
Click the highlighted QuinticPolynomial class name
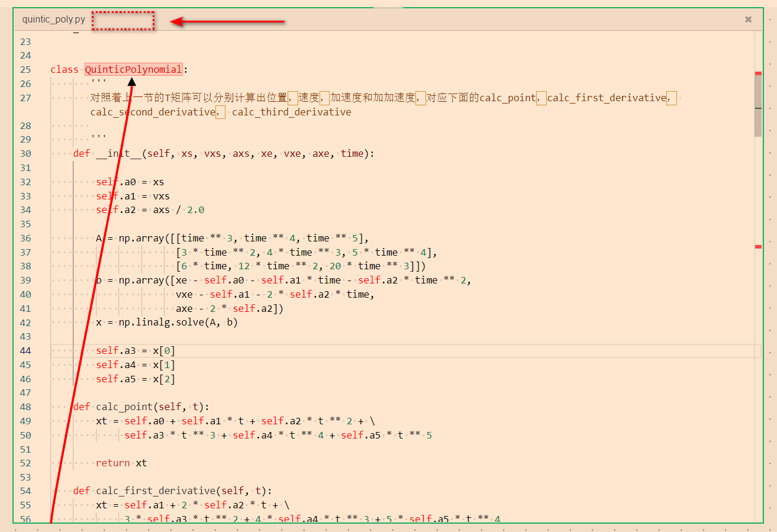tap(134, 70)
